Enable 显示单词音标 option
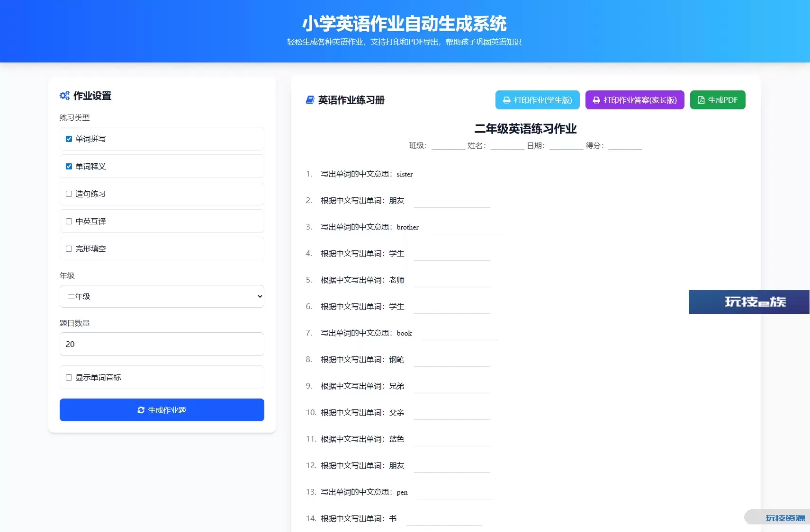This screenshot has height=532, width=810. (69, 378)
